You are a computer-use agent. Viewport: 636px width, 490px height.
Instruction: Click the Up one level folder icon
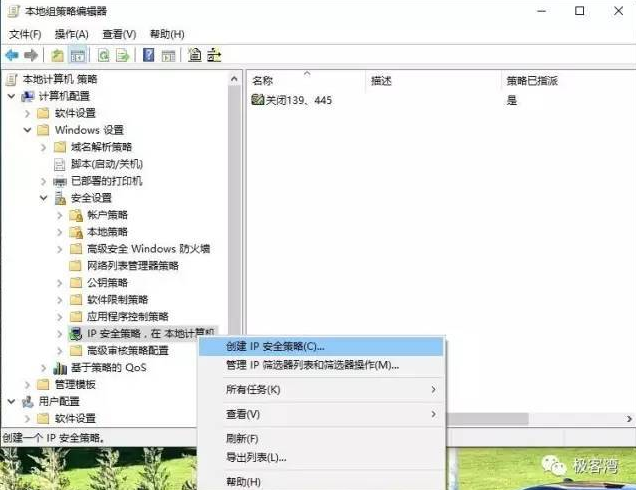[x=58, y=55]
